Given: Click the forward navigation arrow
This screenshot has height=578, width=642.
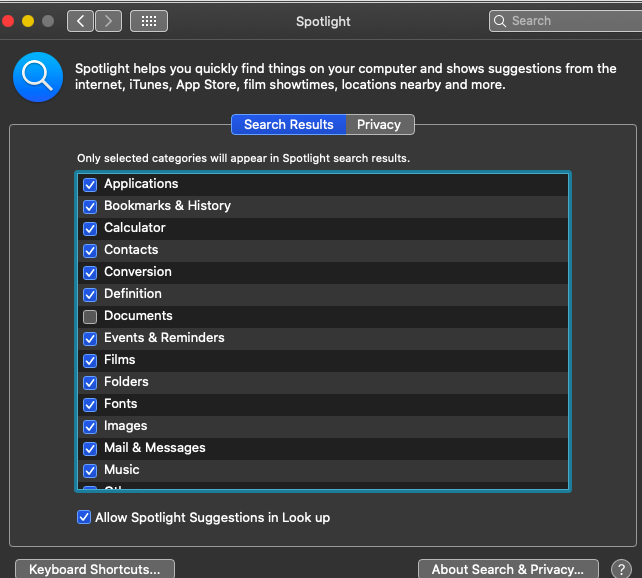Looking at the screenshot, I should pos(108,21).
